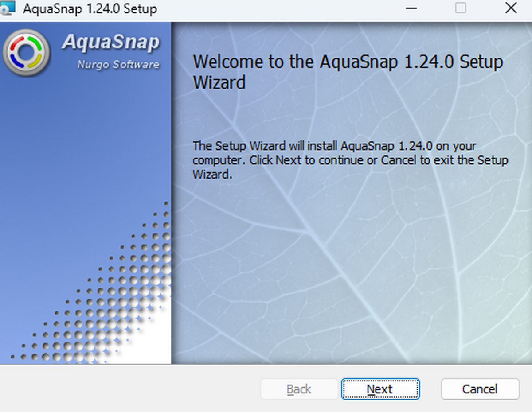Click the Next button to continue setup
Image resolution: width=532 pixels, height=412 pixels.
380,389
